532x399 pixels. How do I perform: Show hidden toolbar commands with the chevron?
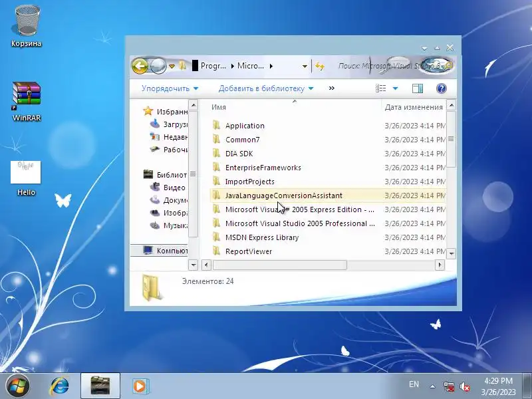tap(331, 88)
